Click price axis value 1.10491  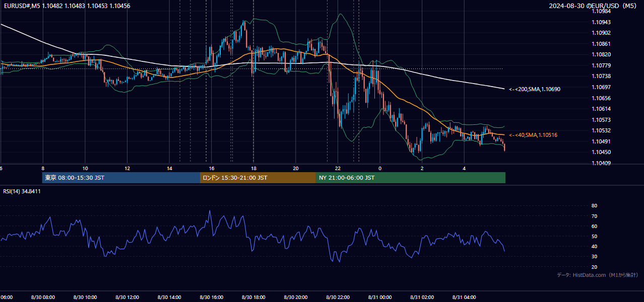click(x=601, y=141)
